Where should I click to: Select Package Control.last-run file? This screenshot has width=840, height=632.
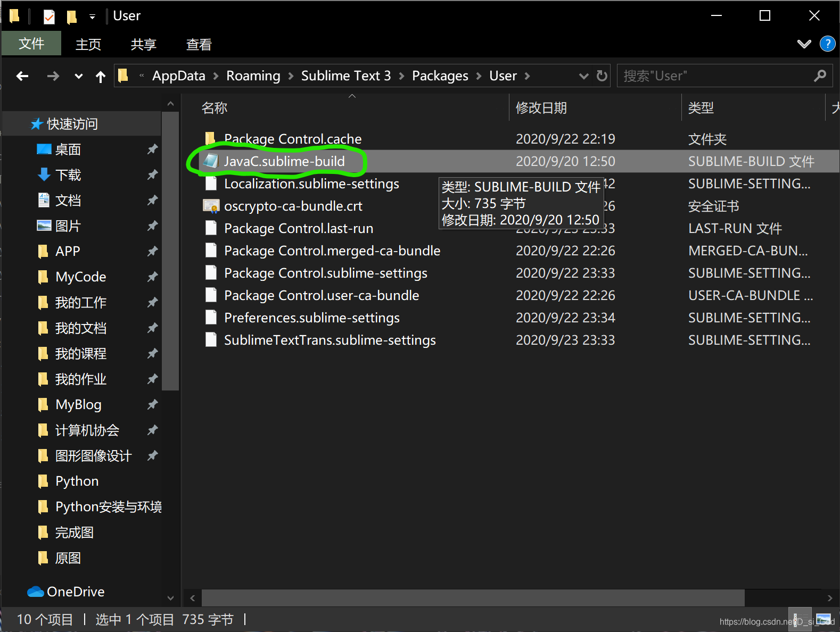tap(299, 228)
